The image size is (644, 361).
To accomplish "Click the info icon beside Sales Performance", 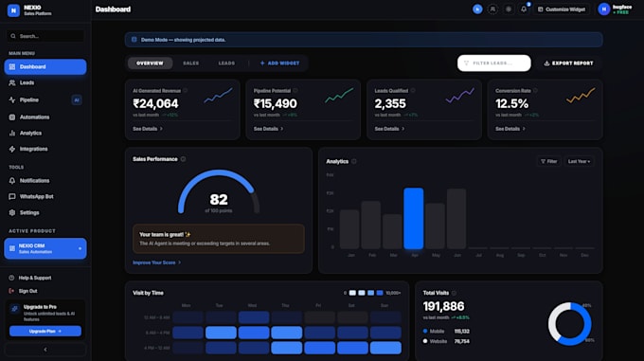I will pos(183,159).
